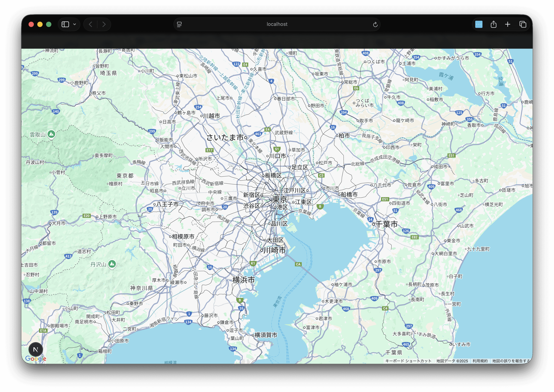The height and width of the screenshot is (392, 554).
Task: Show the tab overview
Action: [x=523, y=24]
